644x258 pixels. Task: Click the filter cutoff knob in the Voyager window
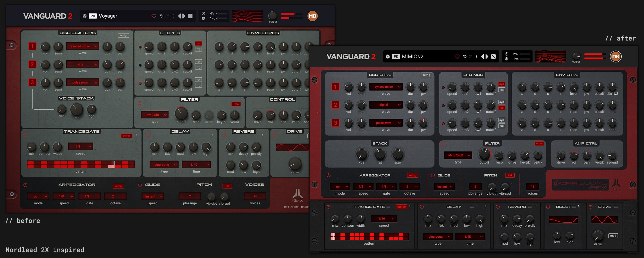(181, 113)
